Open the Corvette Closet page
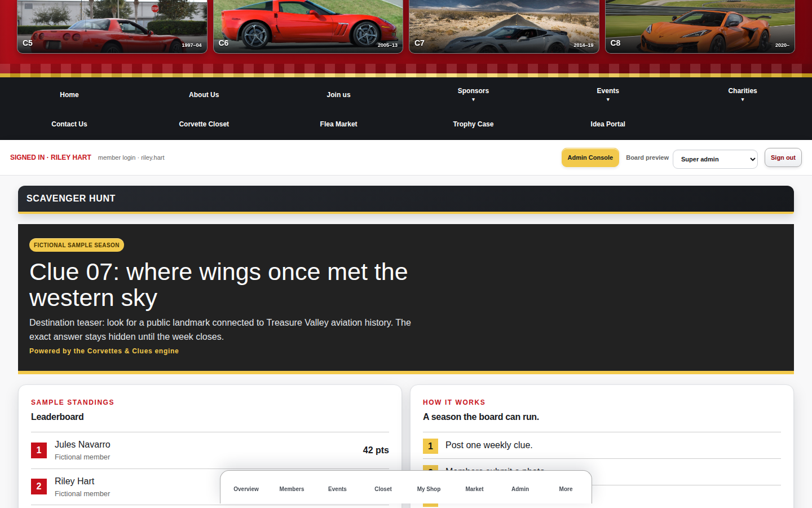 pyautogui.click(x=204, y=124)
